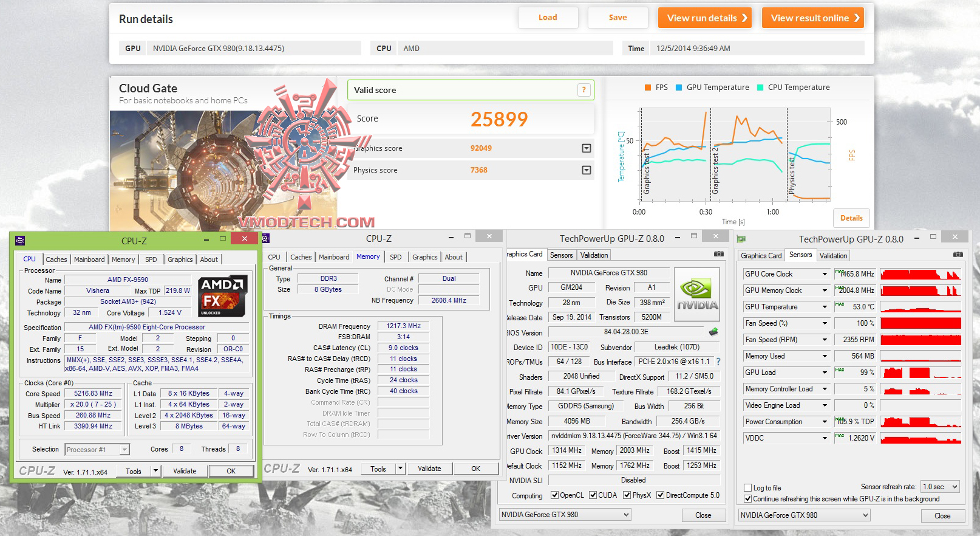
Task: Click the GPU-Z app icon in the Sensors window title bar
Action: click(741, 239)
